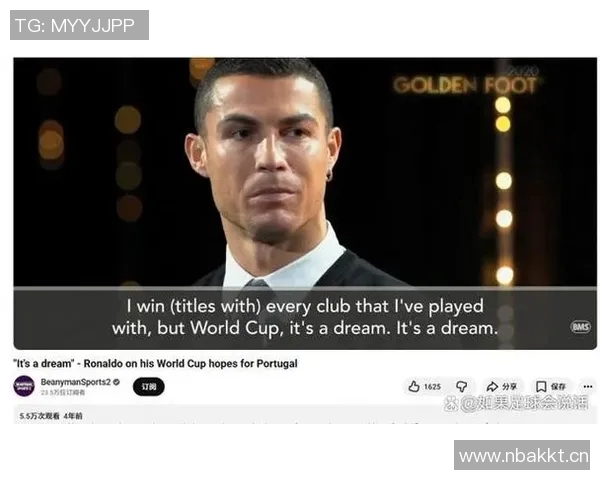Click the BMS watermark in the video

tap(580, 327)
